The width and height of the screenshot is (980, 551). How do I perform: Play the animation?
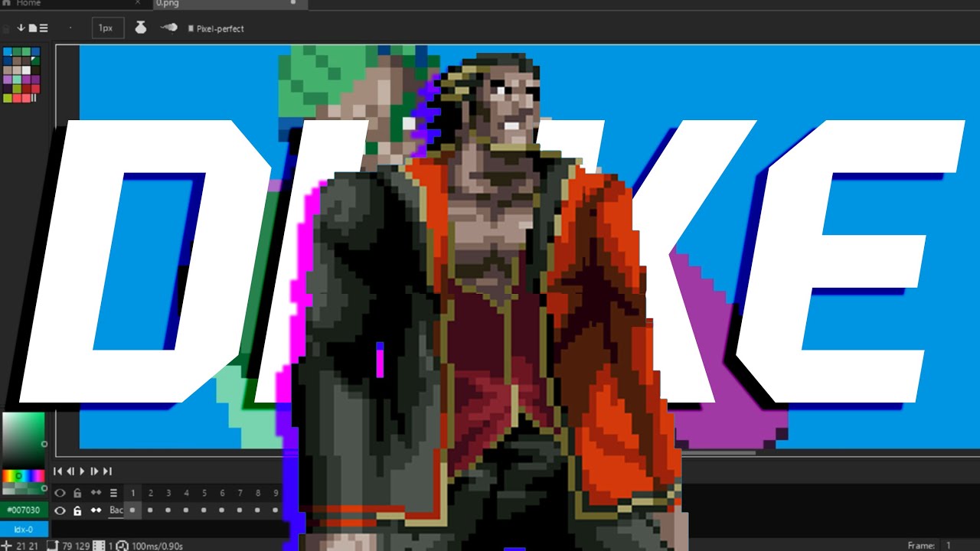pyautogui.click(x=82, y=471)
